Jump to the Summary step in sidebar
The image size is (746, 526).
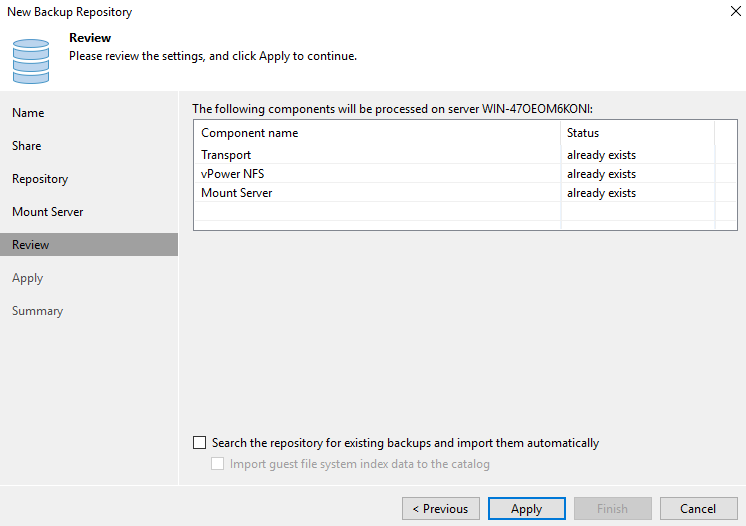pyautogui.click(x=37, y=311)
